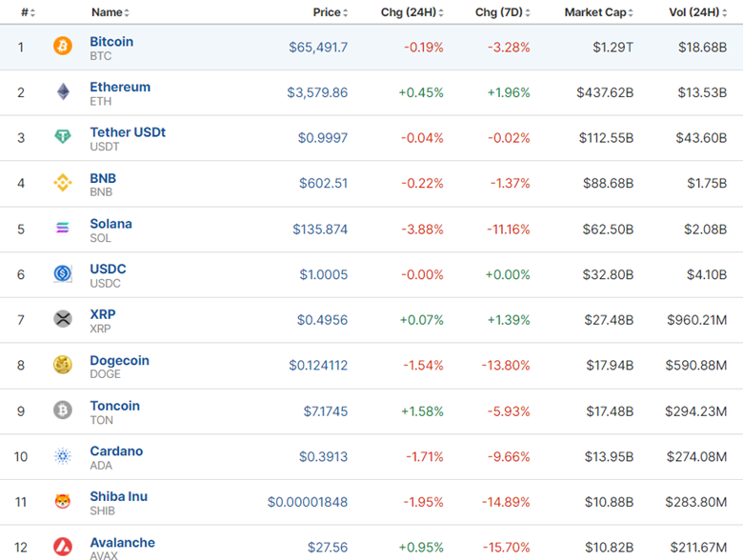This screenshot has height=560, width=743.
Task: Sort table by Name column
Action: (x=110, y=12)
